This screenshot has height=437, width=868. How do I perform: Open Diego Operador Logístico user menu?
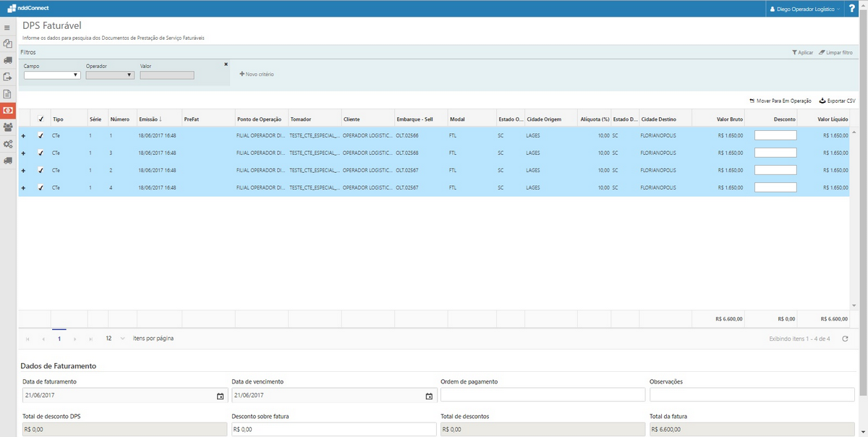click(x=807, y=9)
